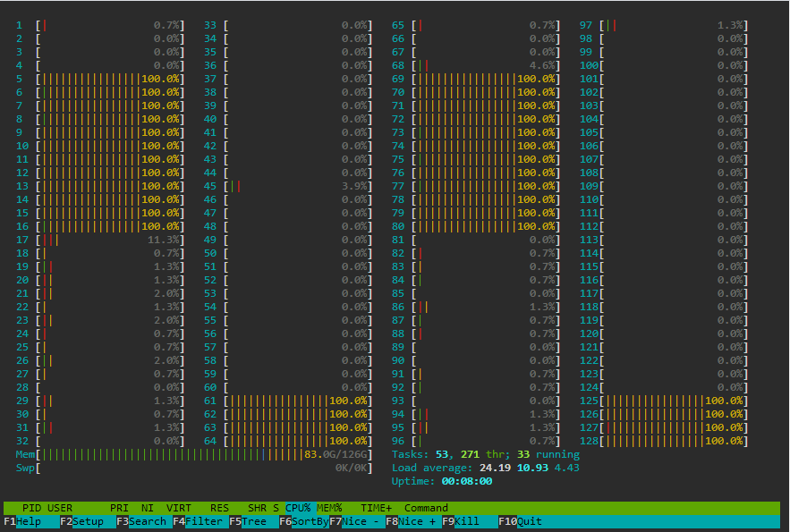Activate F3 Search
Screen dimensions: 790x532
pos(144,521)
